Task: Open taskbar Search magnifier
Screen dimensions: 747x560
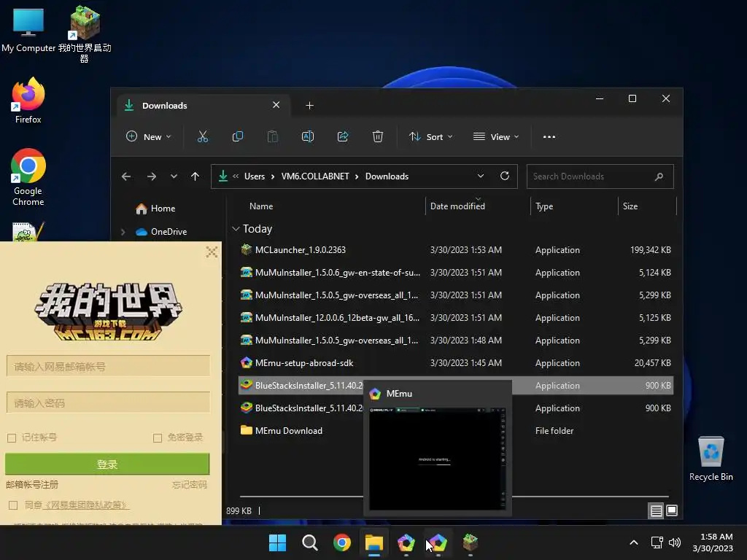Action: [x=309, y=542]
